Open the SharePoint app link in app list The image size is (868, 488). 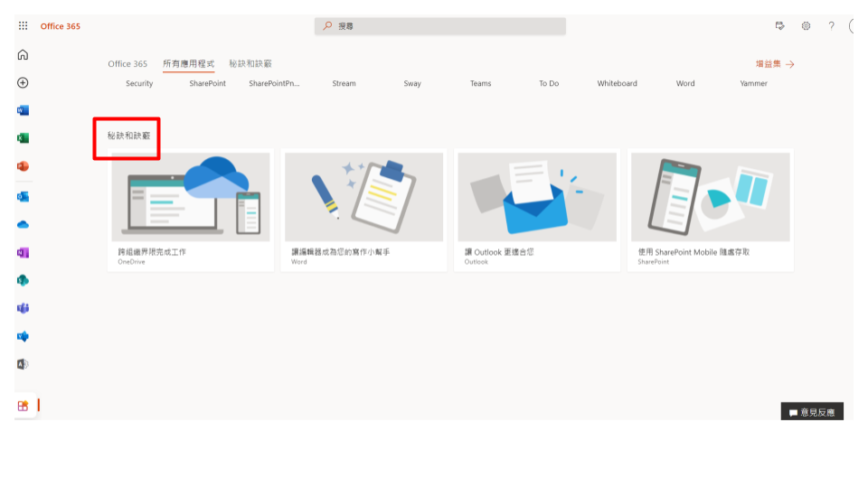click(x=208, y=83)
